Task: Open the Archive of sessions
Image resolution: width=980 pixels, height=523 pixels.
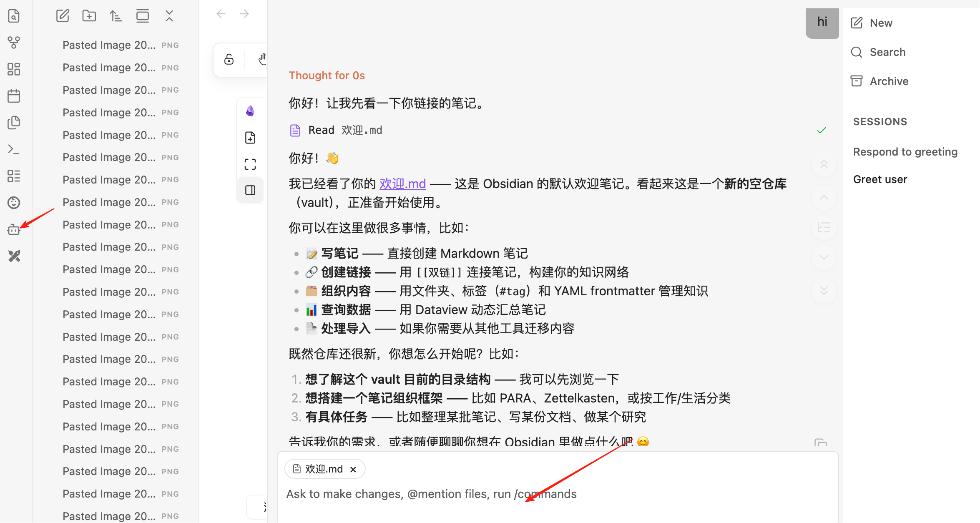Action: coord(879,81)
